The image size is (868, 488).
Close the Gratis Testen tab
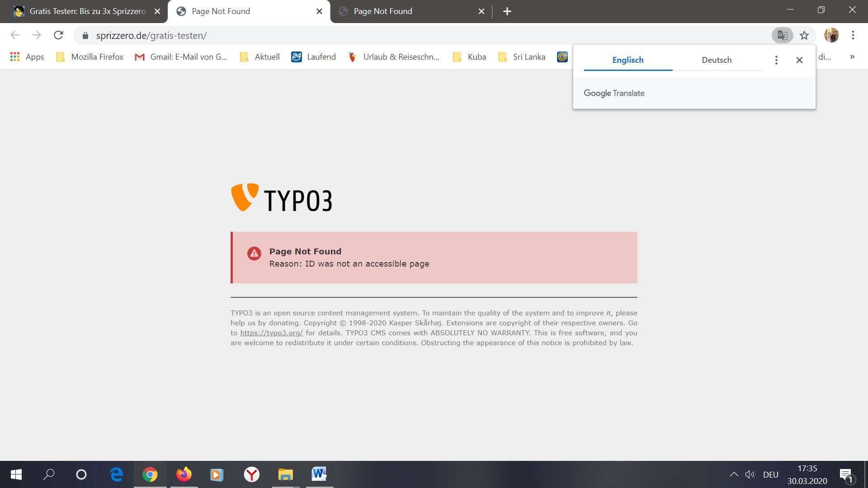point(157,11)
